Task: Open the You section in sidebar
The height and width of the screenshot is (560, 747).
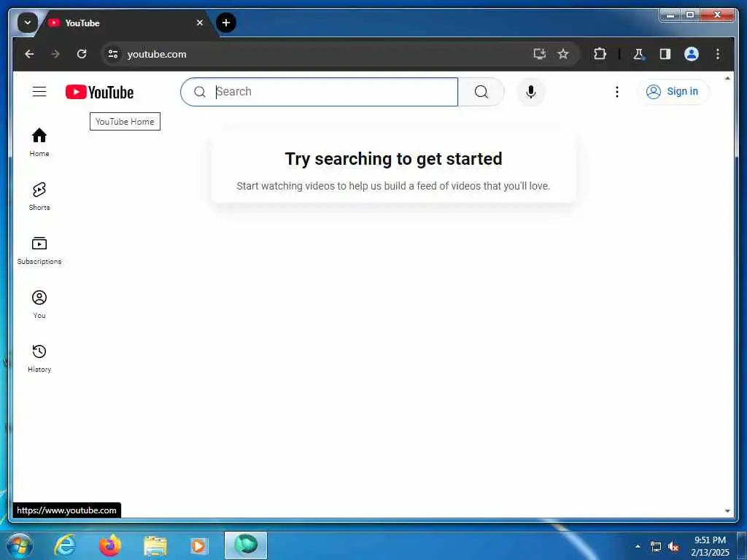Action: (x=39, y=304)
